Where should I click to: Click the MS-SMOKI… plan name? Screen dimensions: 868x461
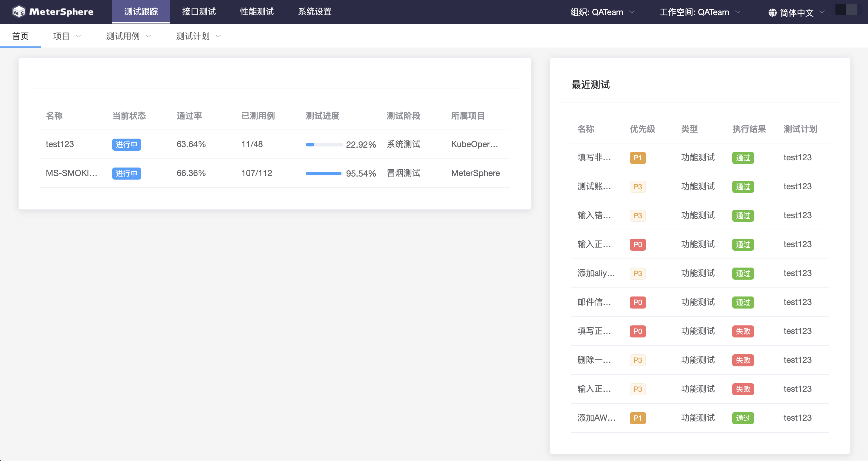point(71,173)
